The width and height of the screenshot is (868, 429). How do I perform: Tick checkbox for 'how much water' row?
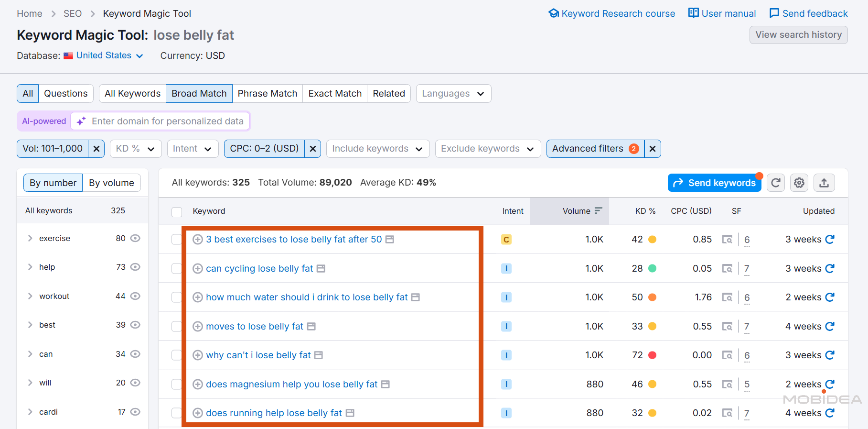[x=177, y=297]
